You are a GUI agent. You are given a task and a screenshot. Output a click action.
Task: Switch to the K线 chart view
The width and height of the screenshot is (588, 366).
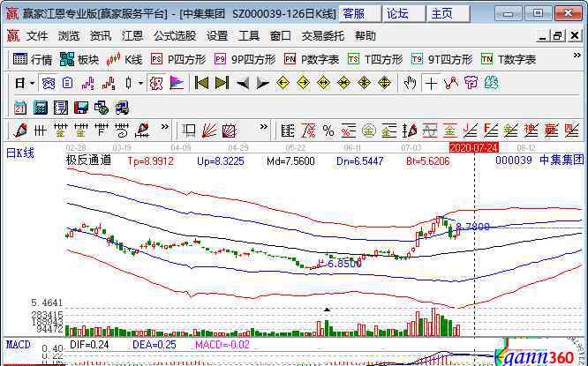[124, 59]
